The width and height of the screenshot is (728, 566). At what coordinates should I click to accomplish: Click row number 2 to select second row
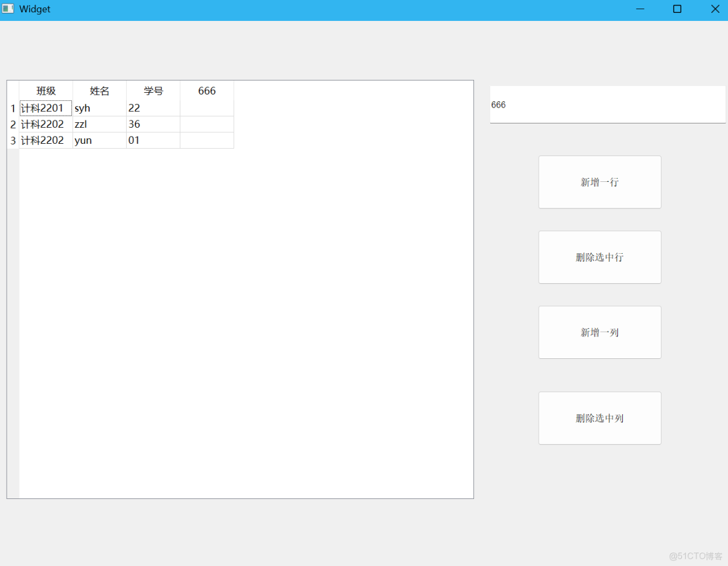(x=13, y=124)
